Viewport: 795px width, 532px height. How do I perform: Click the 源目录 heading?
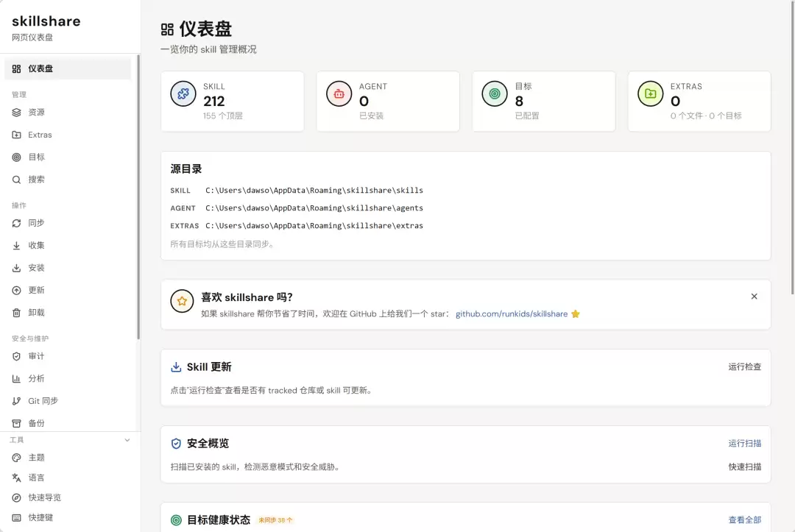(x=186, y=169)
